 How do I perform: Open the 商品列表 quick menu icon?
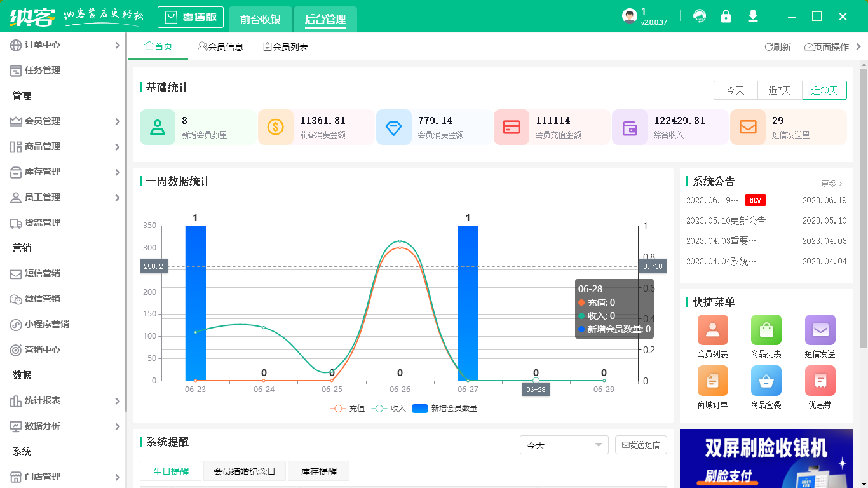tap(766, 330)
